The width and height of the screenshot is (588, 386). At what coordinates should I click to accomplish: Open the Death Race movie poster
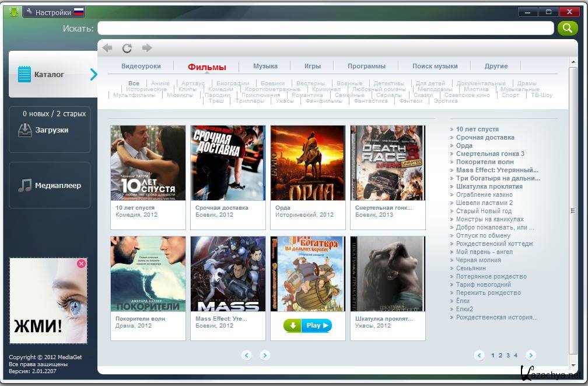(387, 163)
